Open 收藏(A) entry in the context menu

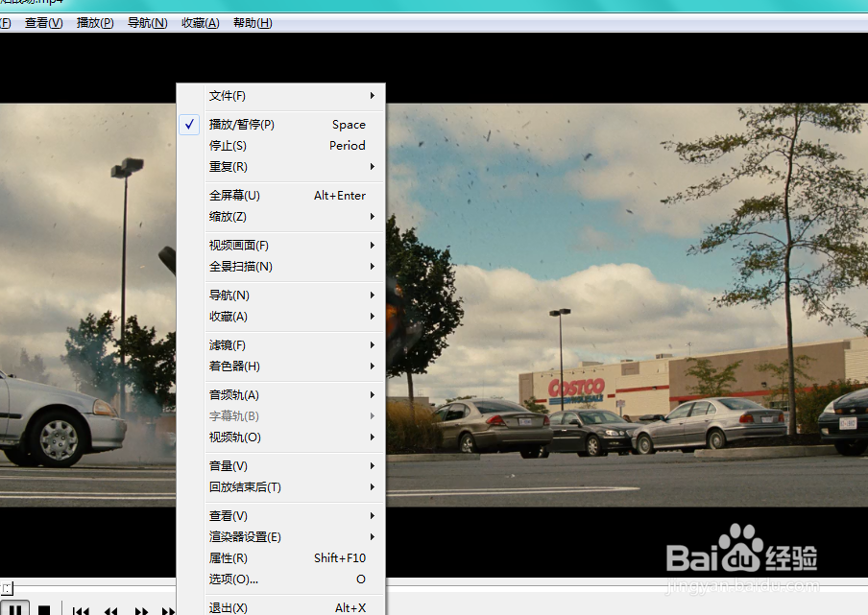coord(281,317)
